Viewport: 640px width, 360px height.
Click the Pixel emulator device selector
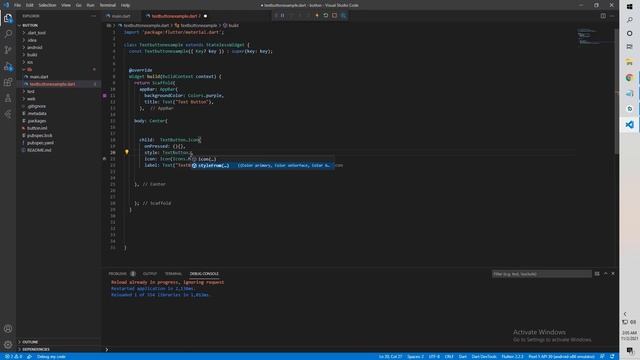561,356
